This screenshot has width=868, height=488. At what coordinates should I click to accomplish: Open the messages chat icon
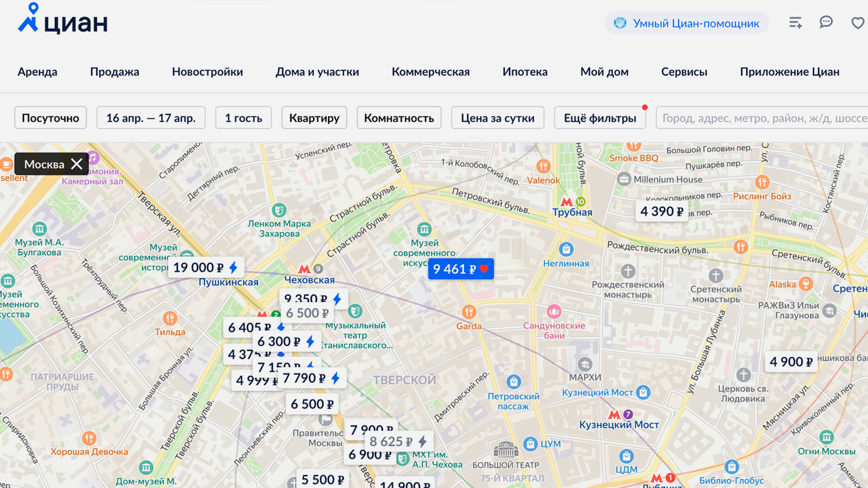[826, 23]
